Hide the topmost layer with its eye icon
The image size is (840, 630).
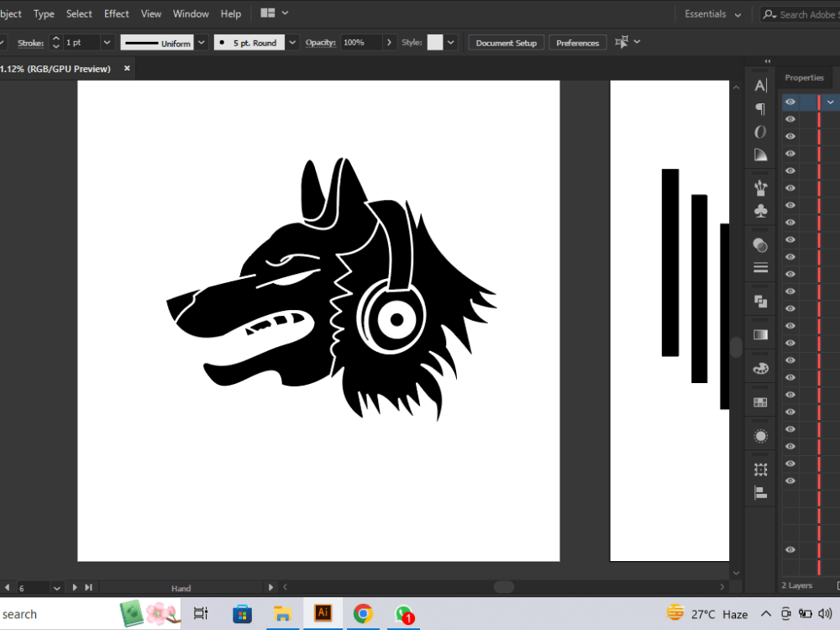(x=790, y=102)
